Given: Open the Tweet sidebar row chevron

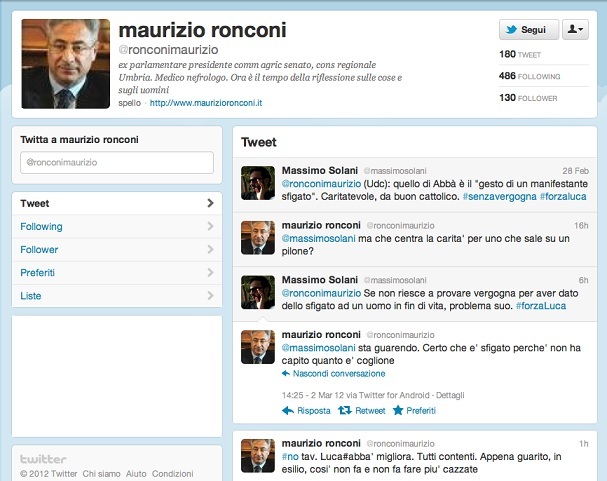Looking at the screenshot, I should [210, 203].
